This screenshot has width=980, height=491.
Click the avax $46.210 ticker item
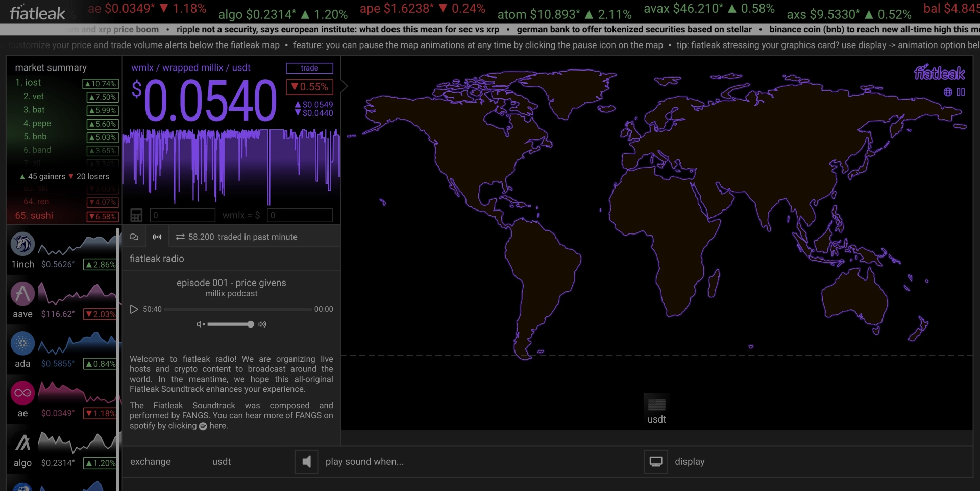click(709, 9)
